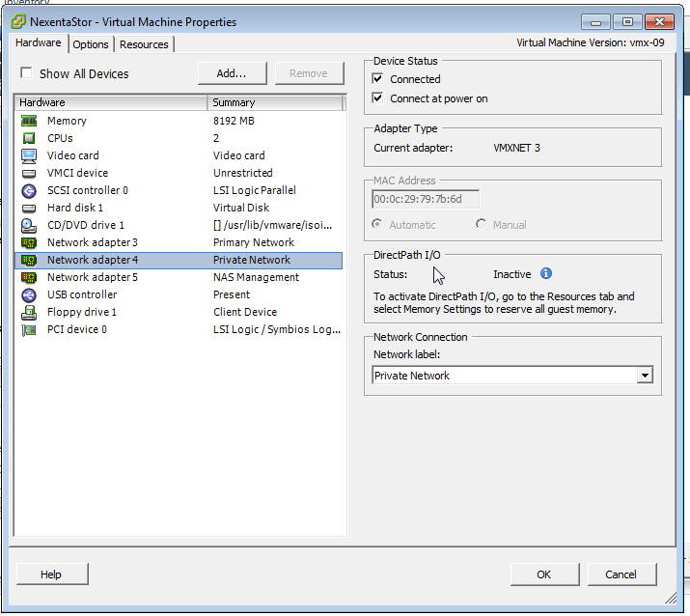Image resolution: width=690 pixels, height=616 pixels.
Task: Sort list by Hardware column header
Action: pyautogui.click(x=111, y=102)
